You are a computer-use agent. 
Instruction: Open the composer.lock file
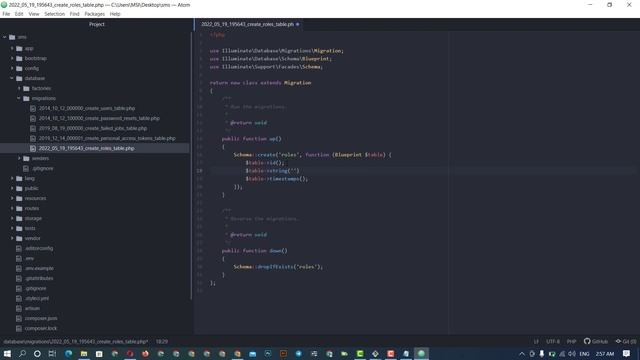click(x=41, y=328)
